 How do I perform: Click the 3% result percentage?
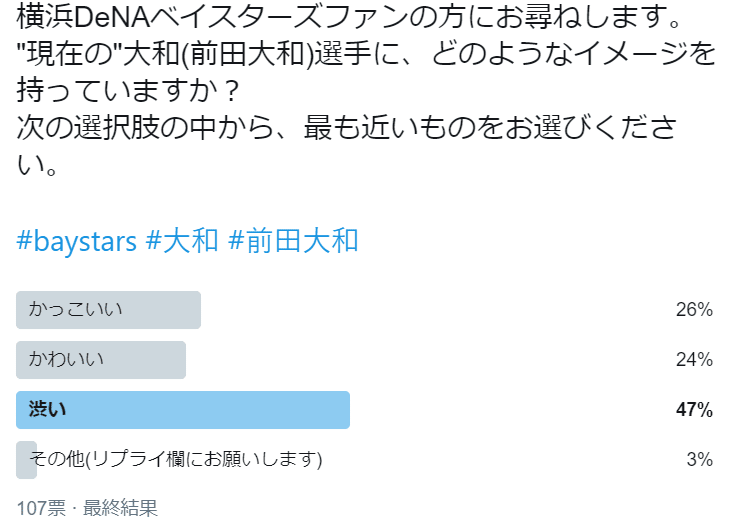point(699,459)
